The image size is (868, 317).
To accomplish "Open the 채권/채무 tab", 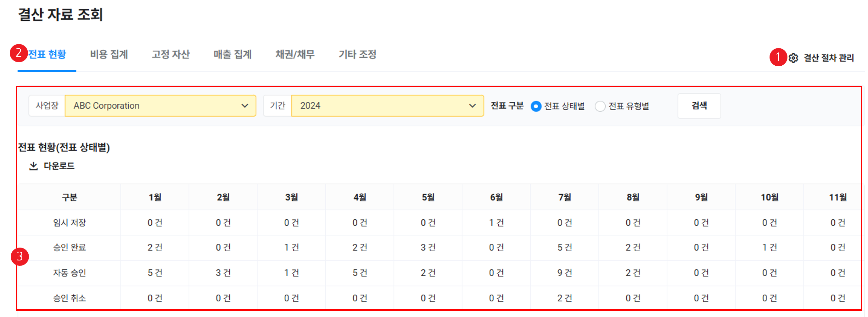I will pyautogui.click(x=295, y=55).
